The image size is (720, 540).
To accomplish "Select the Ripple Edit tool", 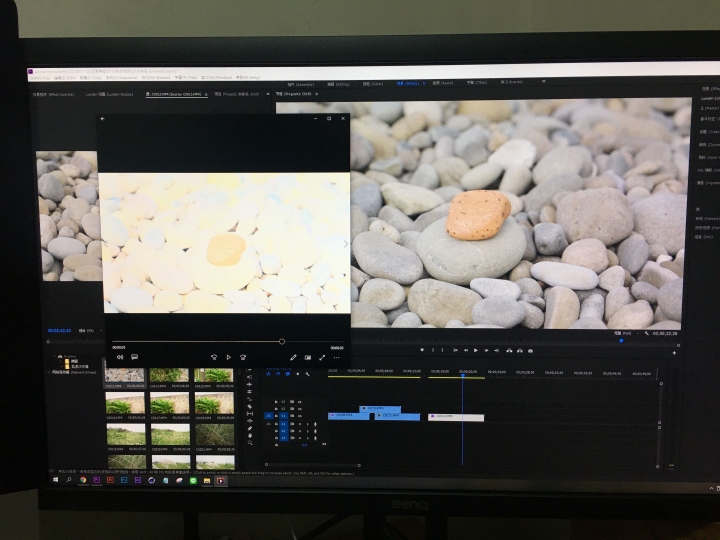I will 249,384.
